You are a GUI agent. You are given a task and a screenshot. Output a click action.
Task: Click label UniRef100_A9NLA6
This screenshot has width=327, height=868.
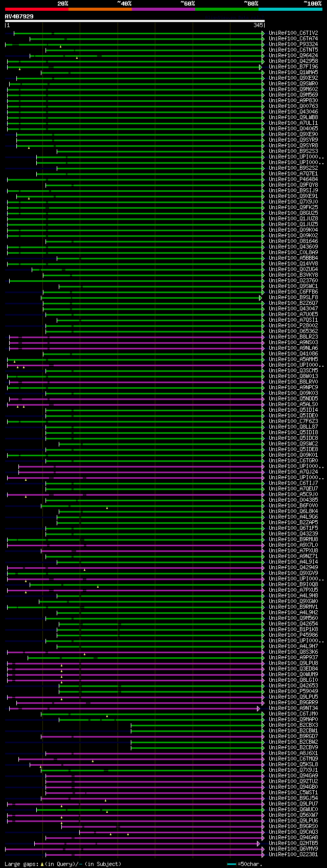[x=293, y=348]
